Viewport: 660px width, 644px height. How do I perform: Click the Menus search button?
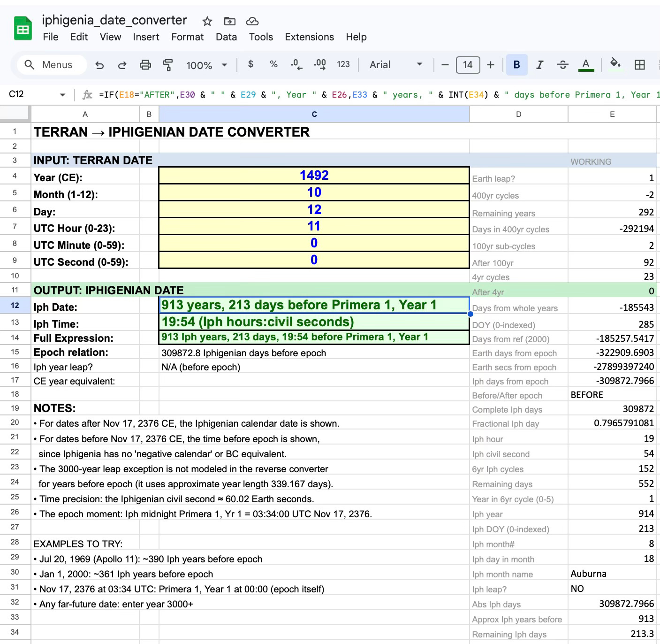(52, 65)
